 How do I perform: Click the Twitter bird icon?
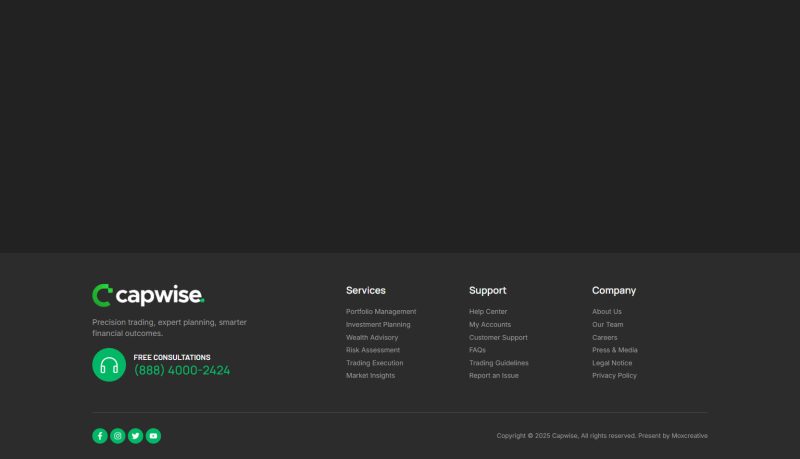(x=135, y=436)
